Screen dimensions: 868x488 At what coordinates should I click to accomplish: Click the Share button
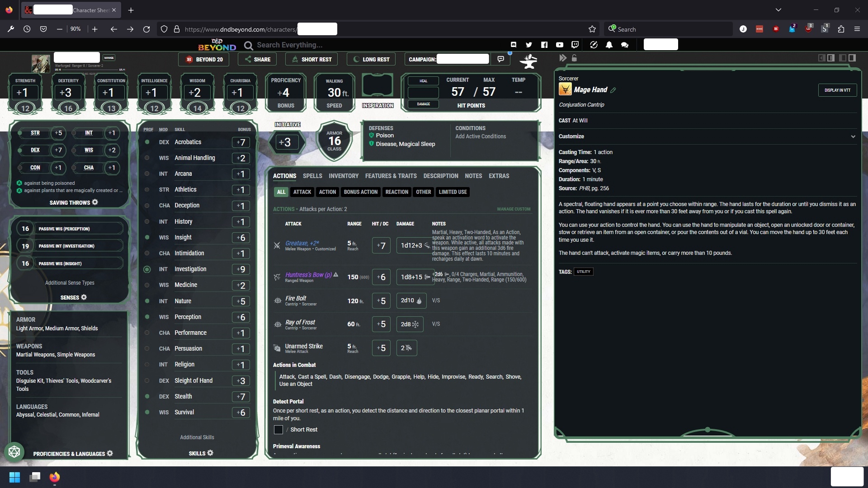(x=258, y=59)
